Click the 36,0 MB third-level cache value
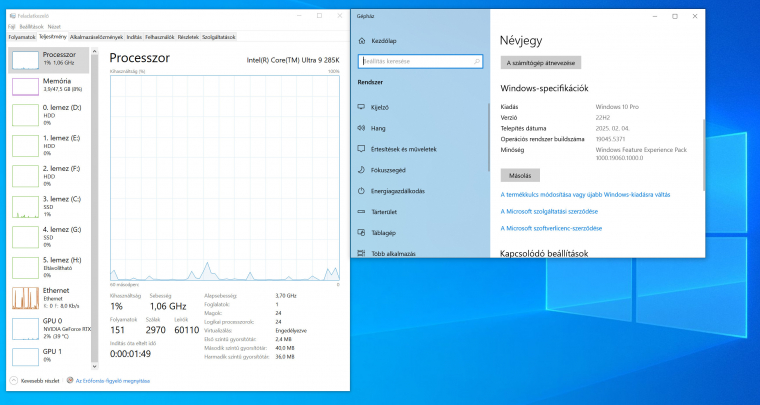760x405 pixels. click(285, 357)
